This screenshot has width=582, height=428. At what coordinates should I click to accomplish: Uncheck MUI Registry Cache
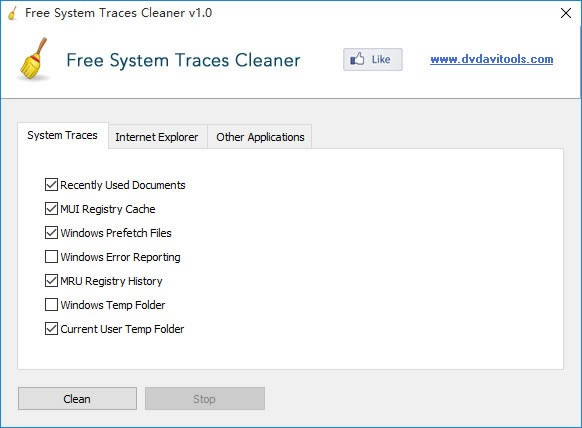51,209
